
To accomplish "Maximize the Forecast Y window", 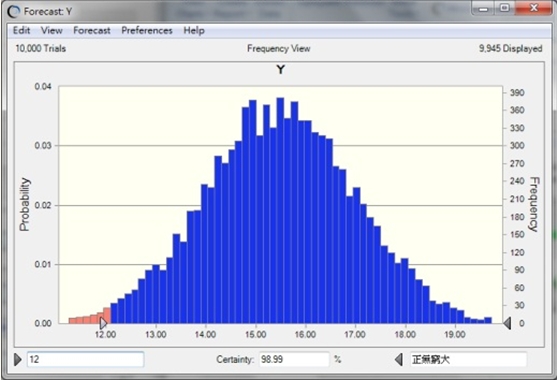I will 504,8.
